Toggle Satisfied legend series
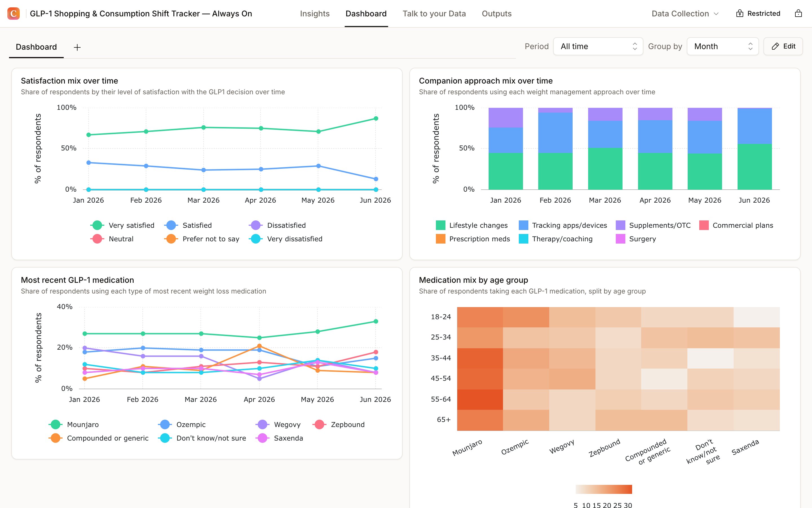Viewport: 812px width, 508px height. pos(188,225)
